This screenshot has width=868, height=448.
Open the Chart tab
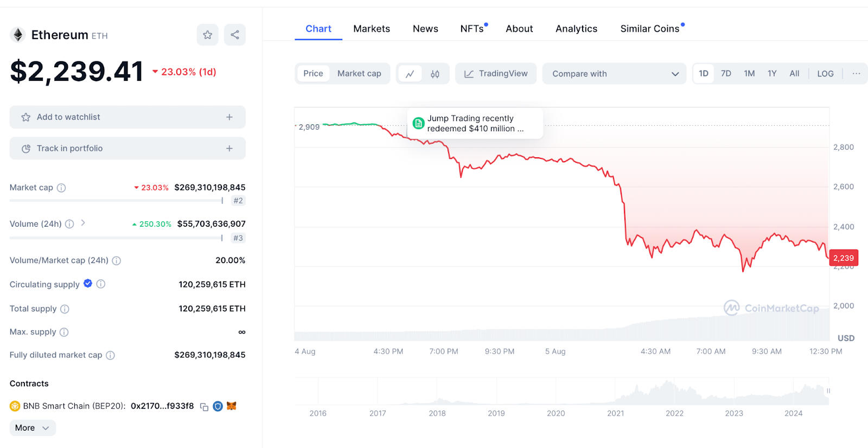(x=318, y=29)
